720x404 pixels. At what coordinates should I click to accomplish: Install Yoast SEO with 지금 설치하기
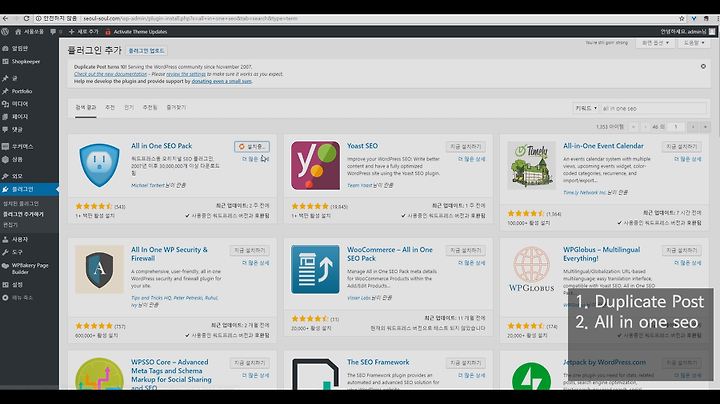466,146
